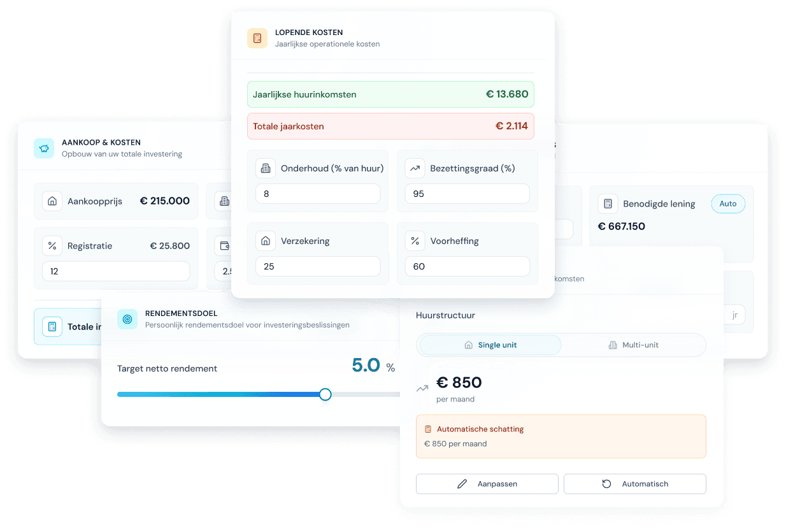Click the trend icon beside Bezettingsgraad
The height and width of the screenshot is (532, 786).
click(415, 169)
